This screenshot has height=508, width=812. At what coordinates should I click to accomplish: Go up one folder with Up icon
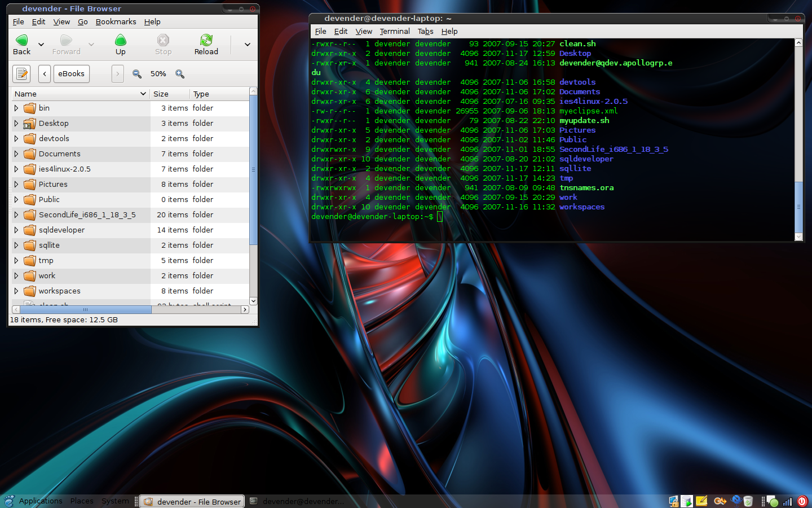click(120, 41)
